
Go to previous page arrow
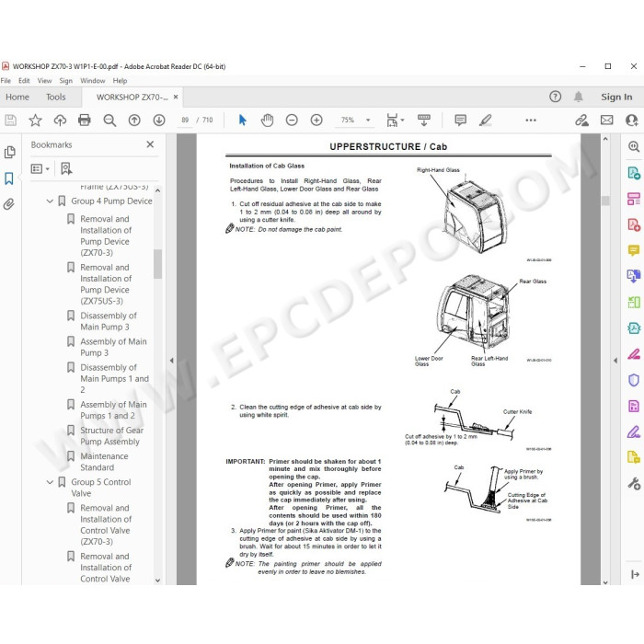point(134,120)
